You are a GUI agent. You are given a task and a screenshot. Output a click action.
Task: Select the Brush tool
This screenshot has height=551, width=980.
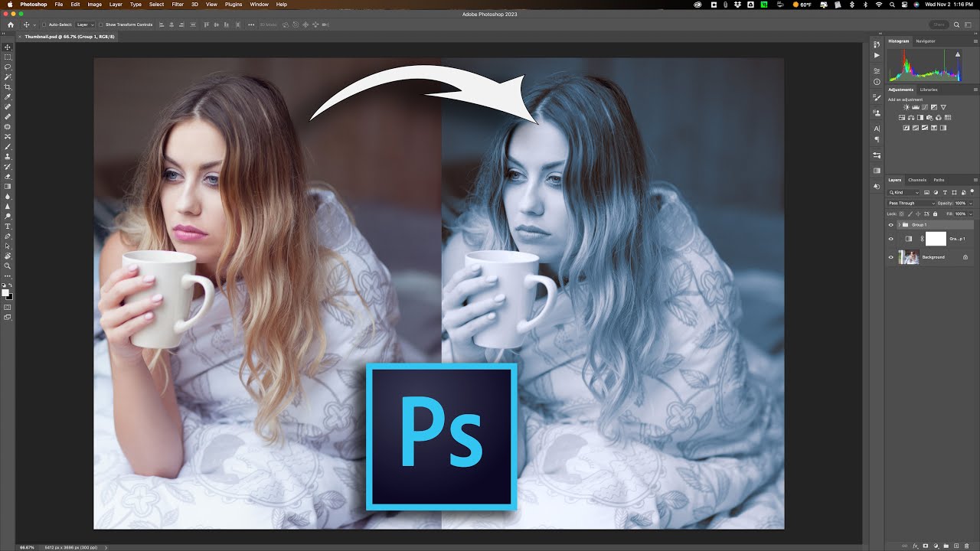8,146
